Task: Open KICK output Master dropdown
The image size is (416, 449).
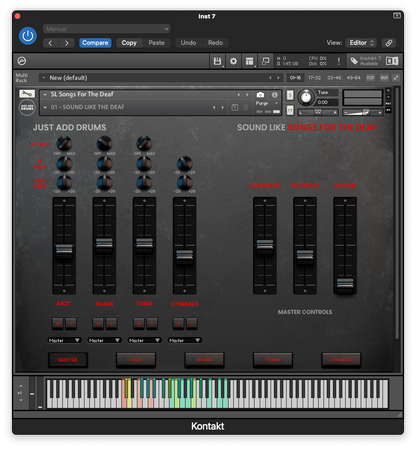Action: coord(64,340)
